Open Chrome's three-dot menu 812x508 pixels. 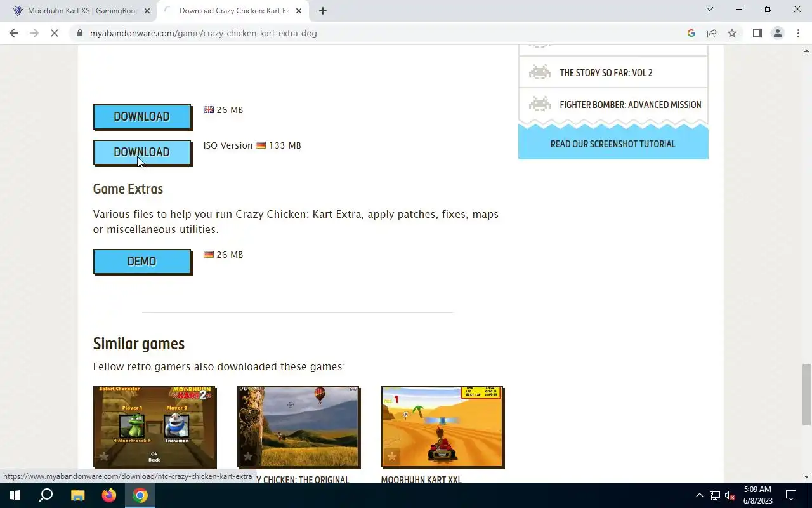(x=798, y=33)
